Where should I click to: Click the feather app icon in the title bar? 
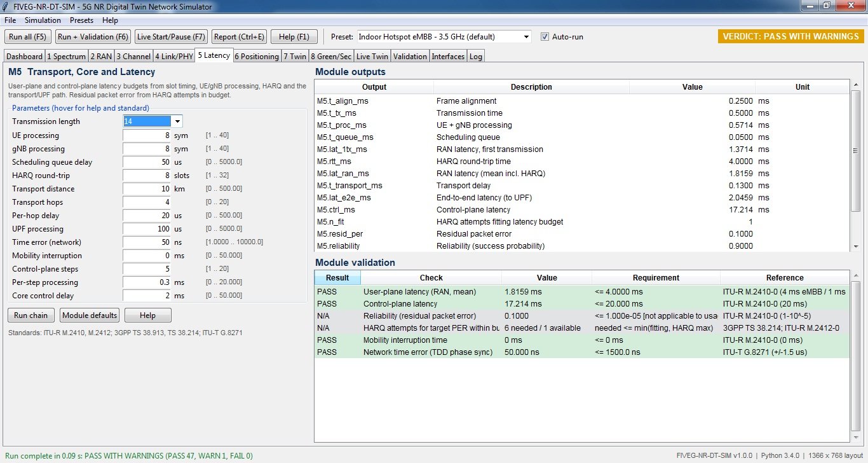(x=6, y=6)
